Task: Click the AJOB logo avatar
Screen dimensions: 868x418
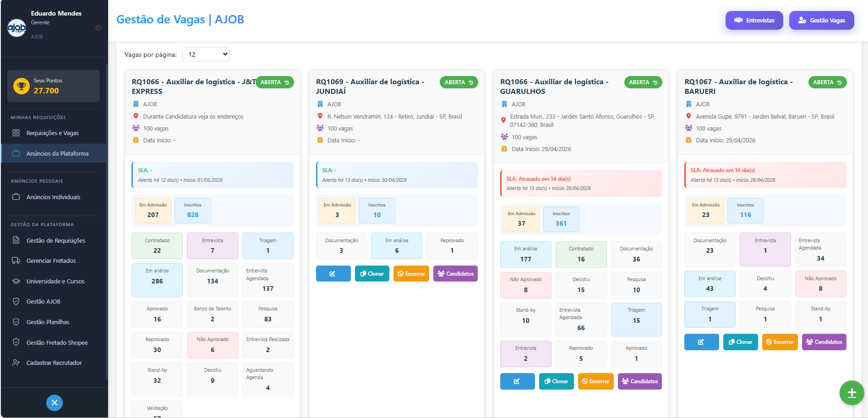Action: (x=16, y=28)
